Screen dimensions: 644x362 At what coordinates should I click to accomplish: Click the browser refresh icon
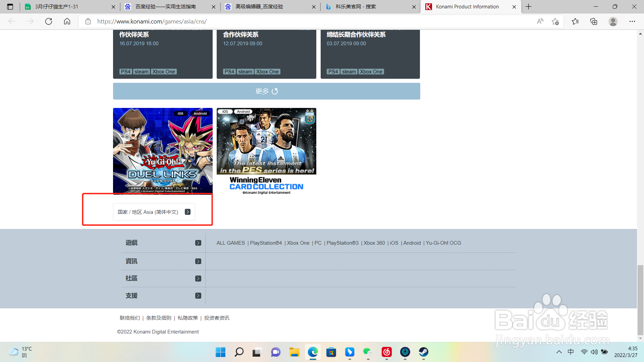pyautogui.click(x=49, y=21)
